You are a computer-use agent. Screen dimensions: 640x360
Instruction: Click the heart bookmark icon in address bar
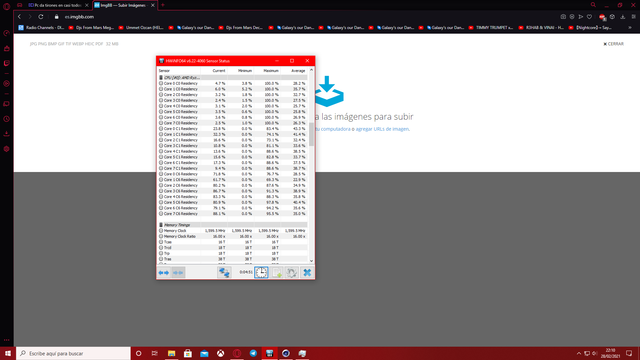(589, 17)
